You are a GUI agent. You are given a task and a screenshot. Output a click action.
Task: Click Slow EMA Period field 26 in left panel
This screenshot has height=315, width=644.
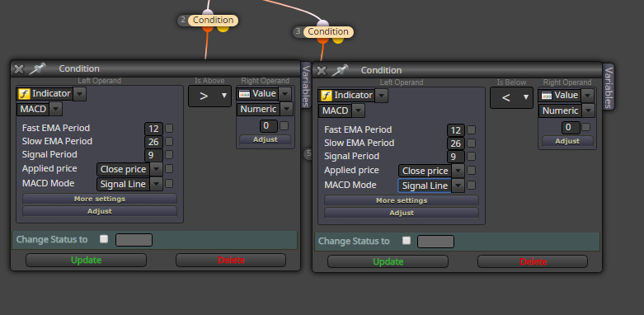(x=153, y=143)
